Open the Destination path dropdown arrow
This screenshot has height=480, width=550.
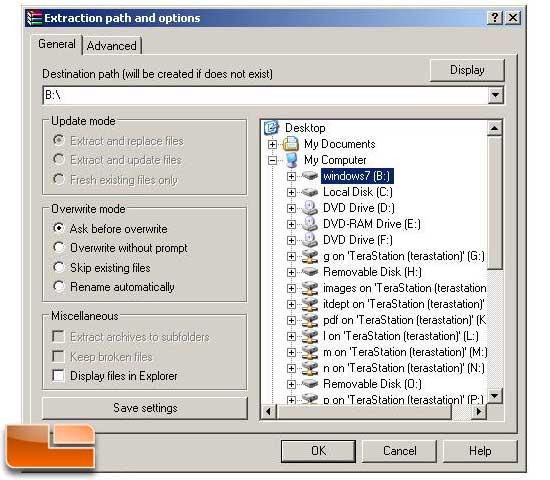click(x=496, y=95)
